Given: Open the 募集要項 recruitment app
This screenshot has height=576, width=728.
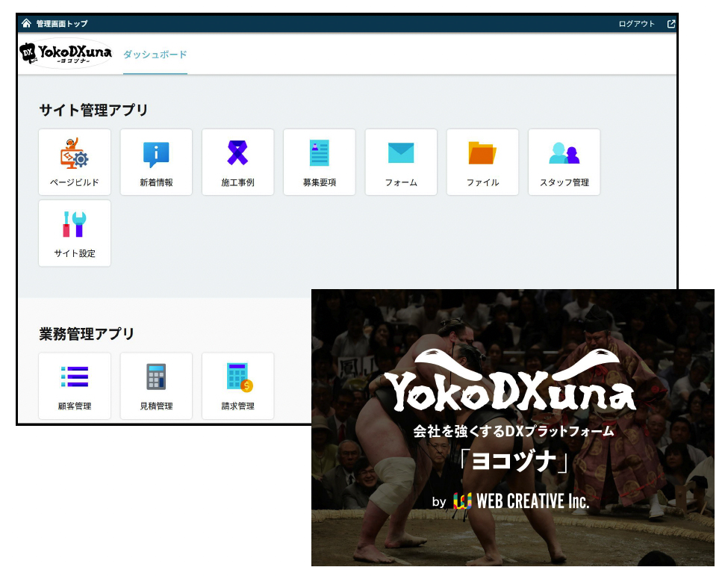Looking at the screenshot, I should (319, 161).
